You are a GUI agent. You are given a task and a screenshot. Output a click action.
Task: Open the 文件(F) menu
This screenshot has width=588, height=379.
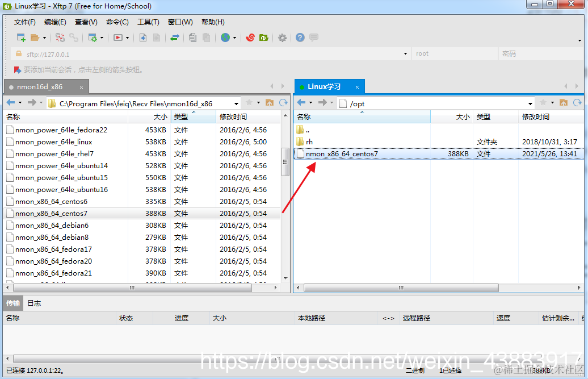coord(25,22)
